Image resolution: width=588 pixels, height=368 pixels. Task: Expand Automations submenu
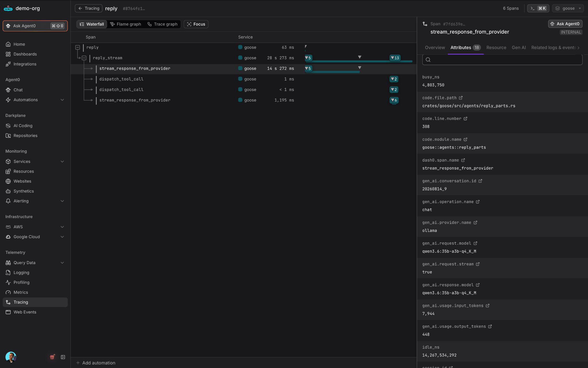coord(62,100)
